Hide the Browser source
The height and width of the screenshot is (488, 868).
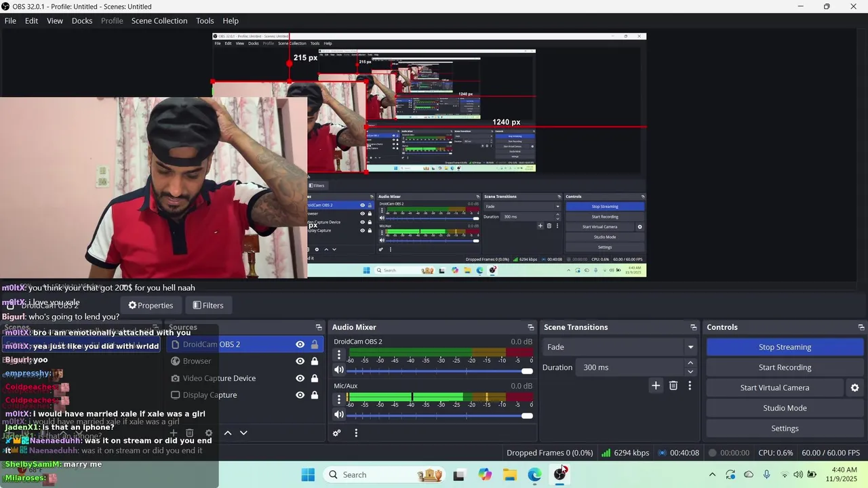[x=300, y=361]
